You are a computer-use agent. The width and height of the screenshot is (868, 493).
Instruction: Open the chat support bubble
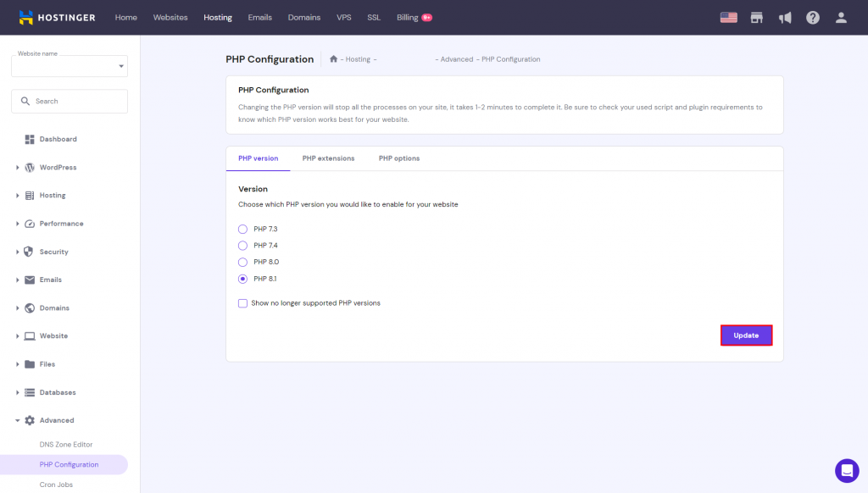coord(846,471)
